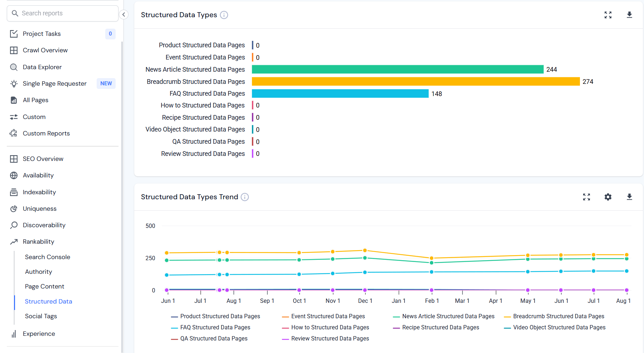
Task: Click the Availability globe icon
Action: click(x=14, y=175)
